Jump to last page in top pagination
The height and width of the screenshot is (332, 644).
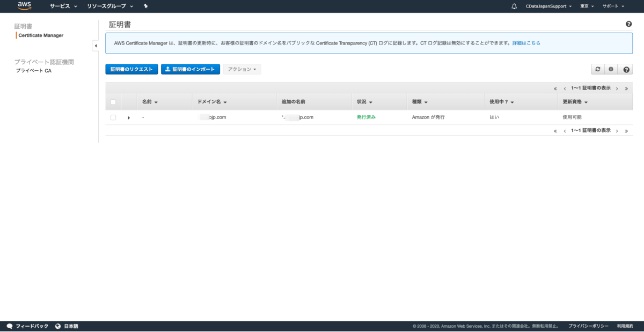(x=626, y=88)
